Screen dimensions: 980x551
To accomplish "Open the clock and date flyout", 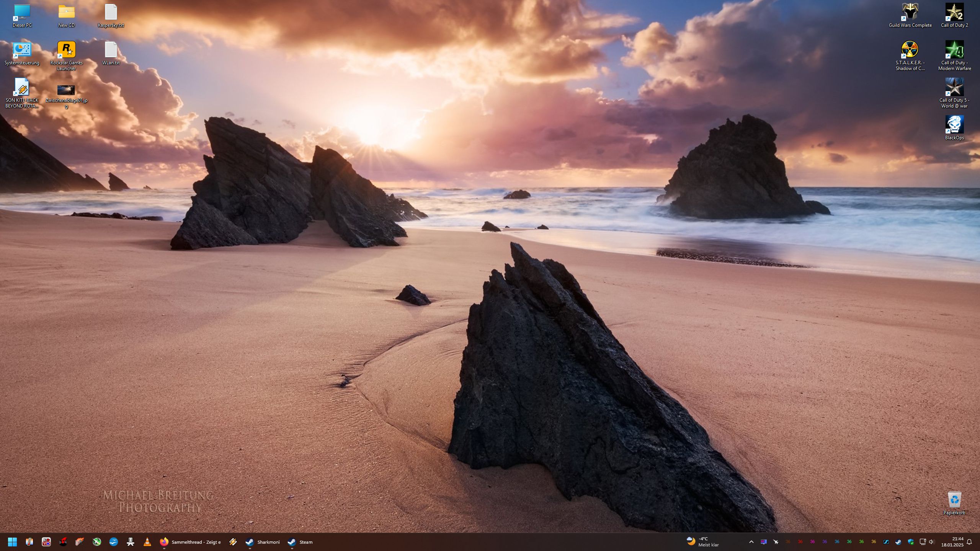I will [x=952, y=542].
